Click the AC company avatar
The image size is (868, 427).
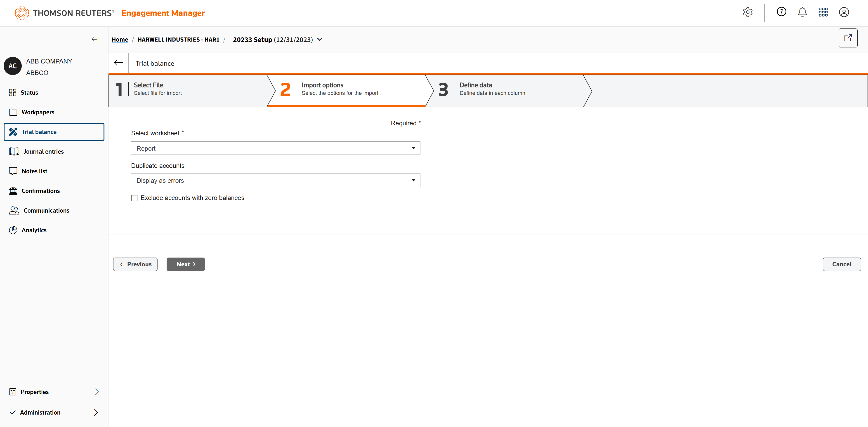12,66
